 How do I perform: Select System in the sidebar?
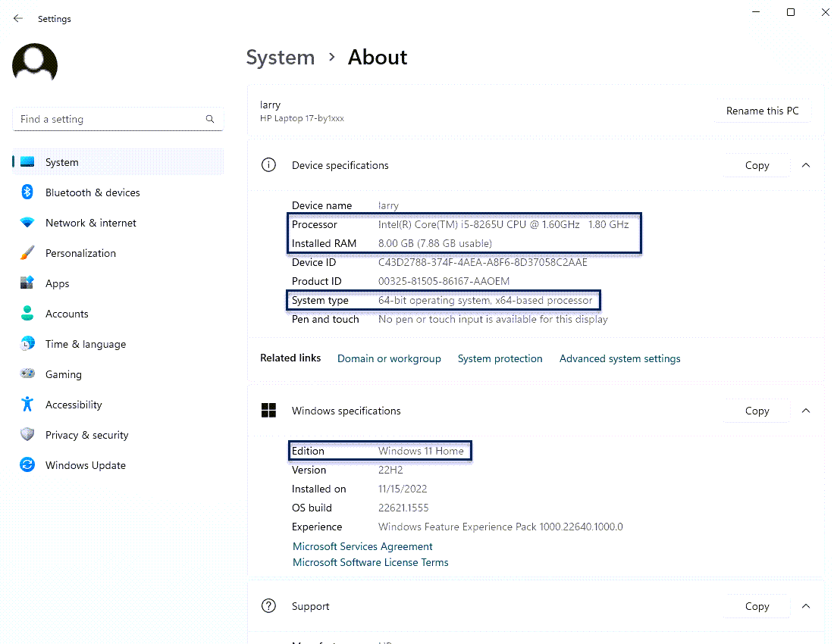point(61,162)
